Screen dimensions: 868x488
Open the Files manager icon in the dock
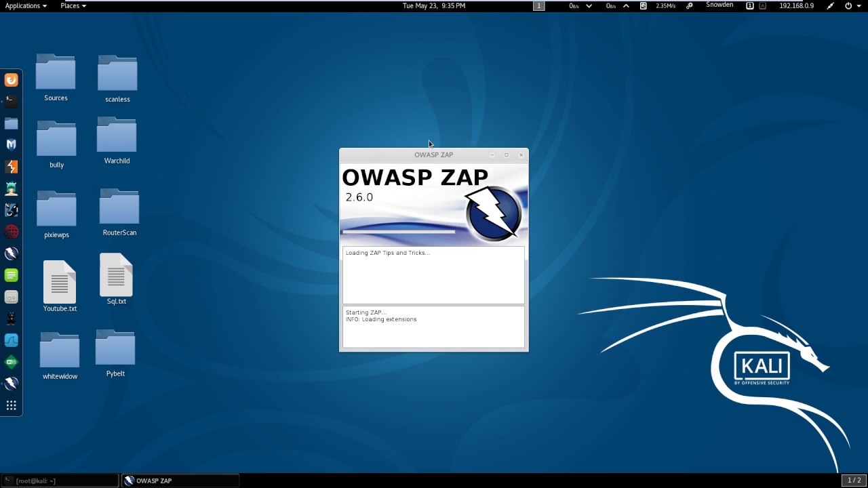(x=11, y=123)
